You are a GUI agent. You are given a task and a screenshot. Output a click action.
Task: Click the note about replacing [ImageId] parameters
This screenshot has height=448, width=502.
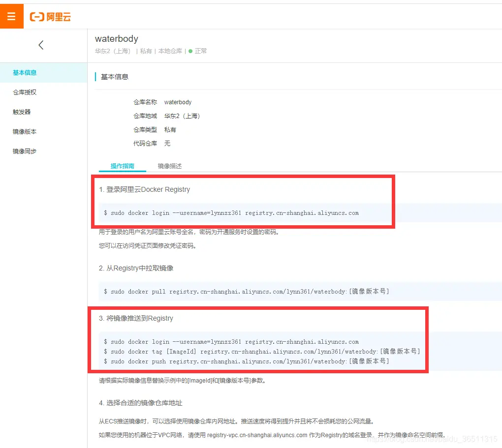[182, 381]
